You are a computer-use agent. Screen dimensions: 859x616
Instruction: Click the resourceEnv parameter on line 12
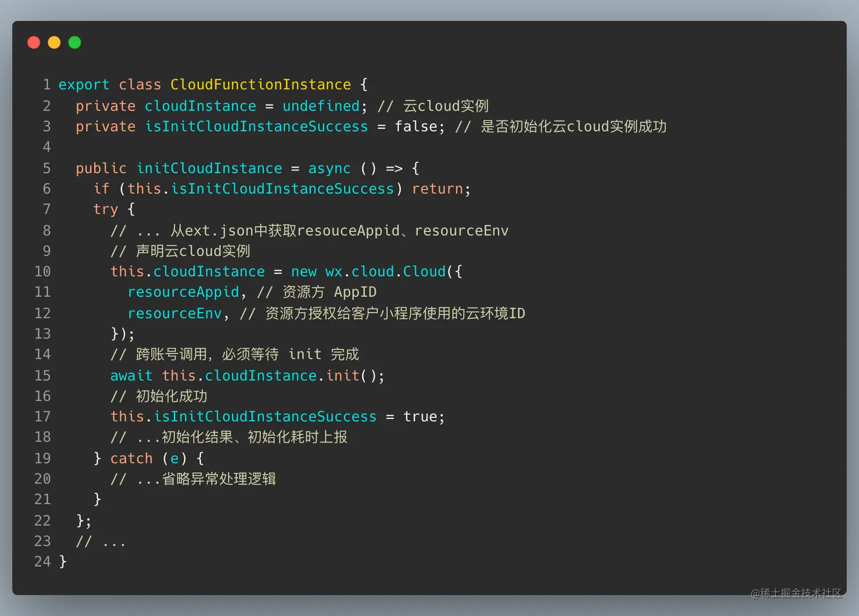(174, 313)
